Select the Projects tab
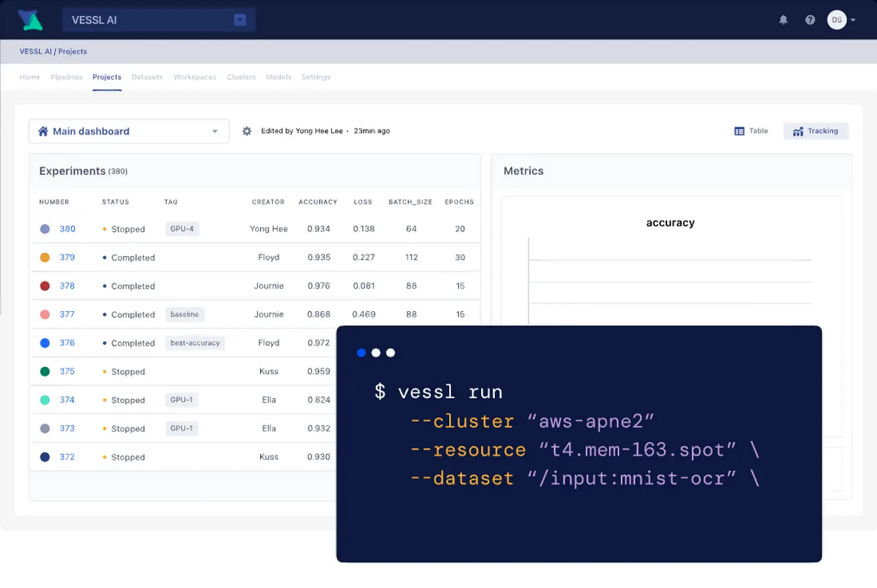Image resolution: width=877 pixels, height=588 pixels. click(107, 77)
